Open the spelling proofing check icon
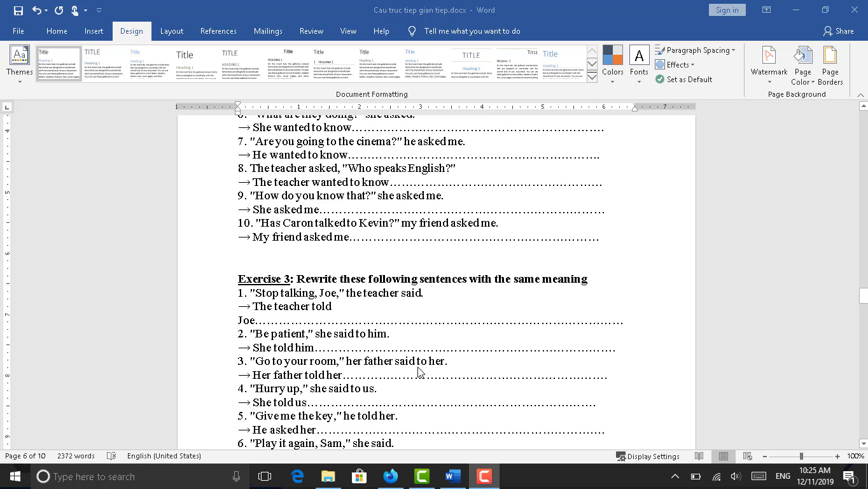 pos(111,456)
